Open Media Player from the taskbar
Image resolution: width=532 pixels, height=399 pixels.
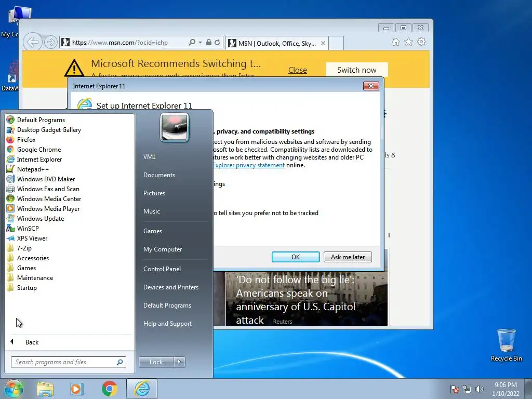[x=77, y=389]
